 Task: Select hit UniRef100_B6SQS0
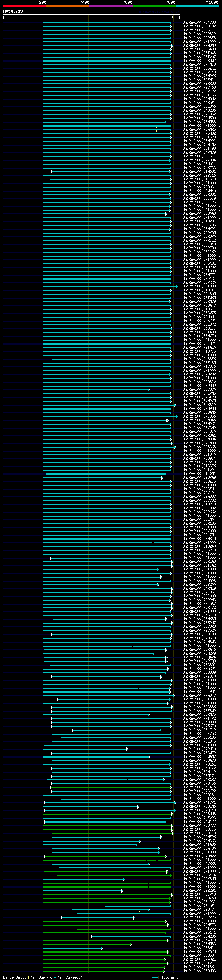(199, 390)
